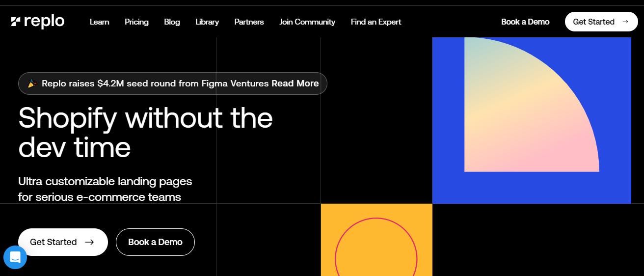This screenshot has height=276, width=644.
Task: Click the 'Shopify without the dev time' headline
Action: tap(145, 132)
